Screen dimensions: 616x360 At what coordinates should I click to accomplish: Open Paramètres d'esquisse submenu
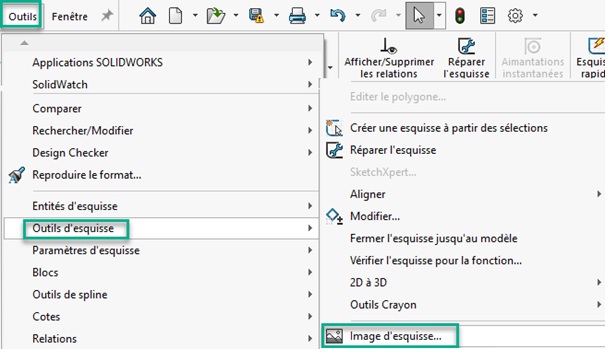[162, 250]
